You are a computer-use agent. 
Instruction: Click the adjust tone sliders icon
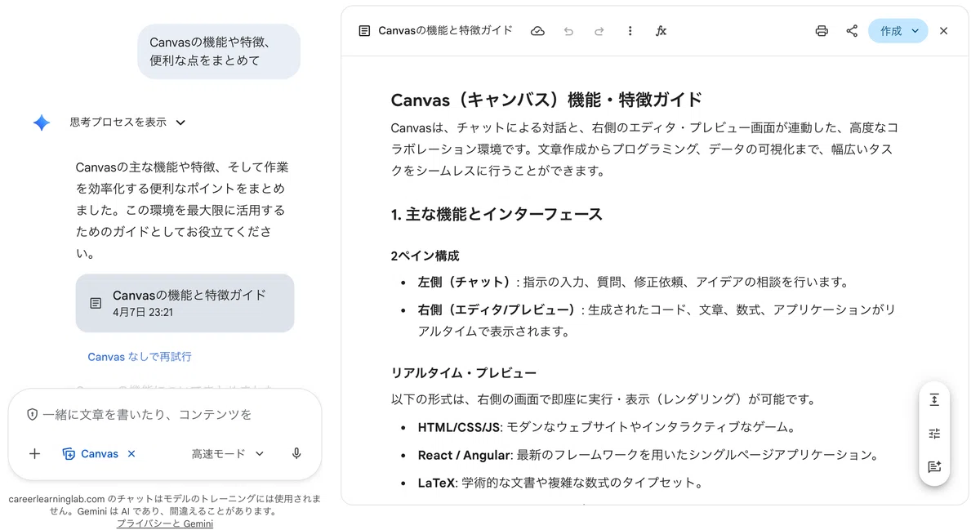[x=934, y=434]
